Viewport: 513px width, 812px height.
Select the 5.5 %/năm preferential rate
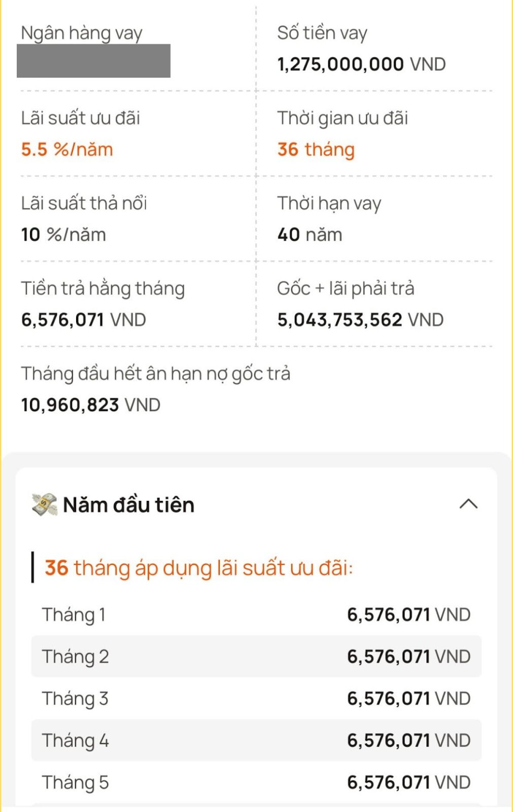coord(67,150)
